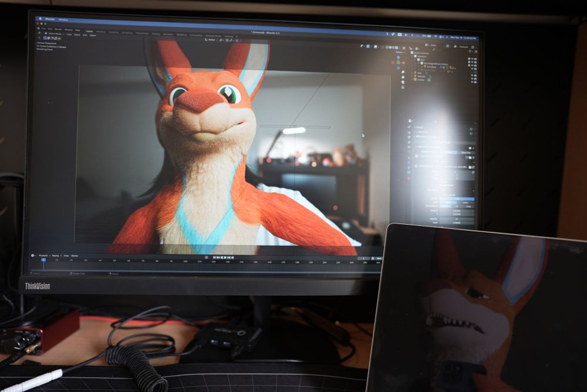Open the Render menu
The width and height of the screenshot is (587, 392).
tap(58, 29)
